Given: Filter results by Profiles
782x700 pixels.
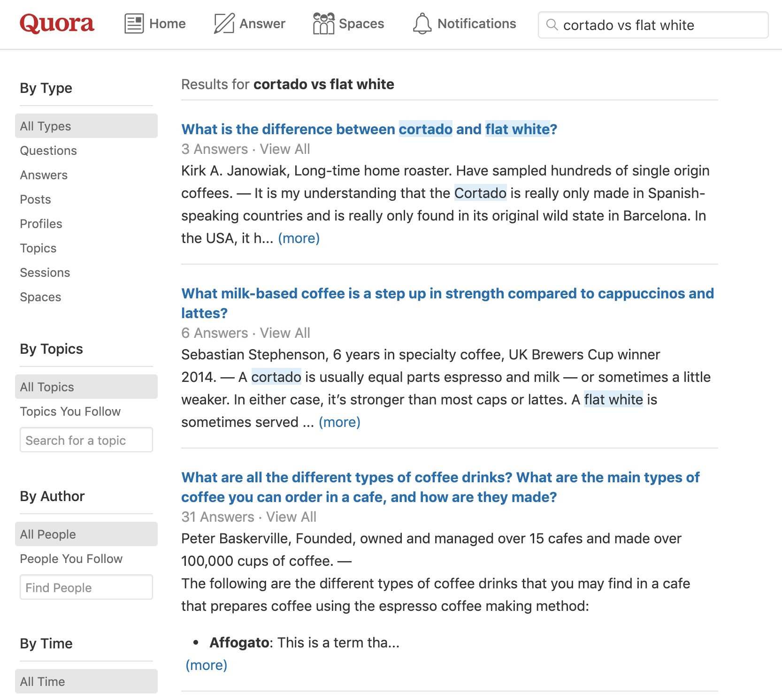Looking at the screenshot, I should [x=41, y=224].
